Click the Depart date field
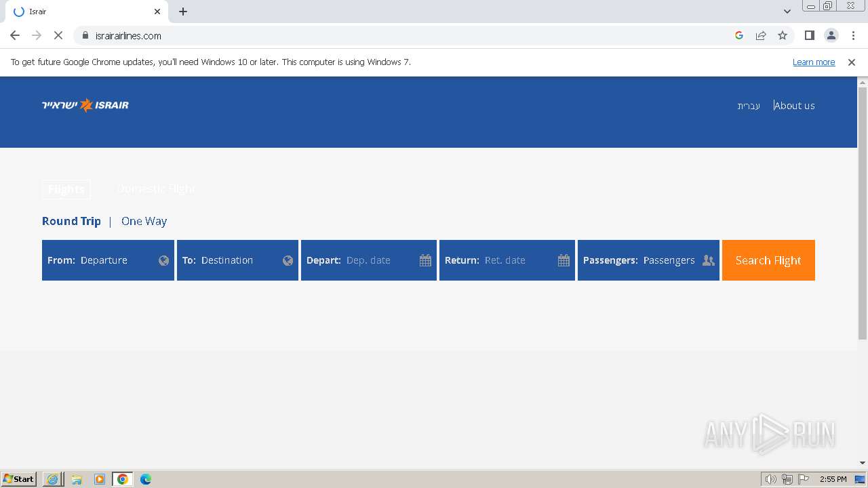 click(369, 260)
